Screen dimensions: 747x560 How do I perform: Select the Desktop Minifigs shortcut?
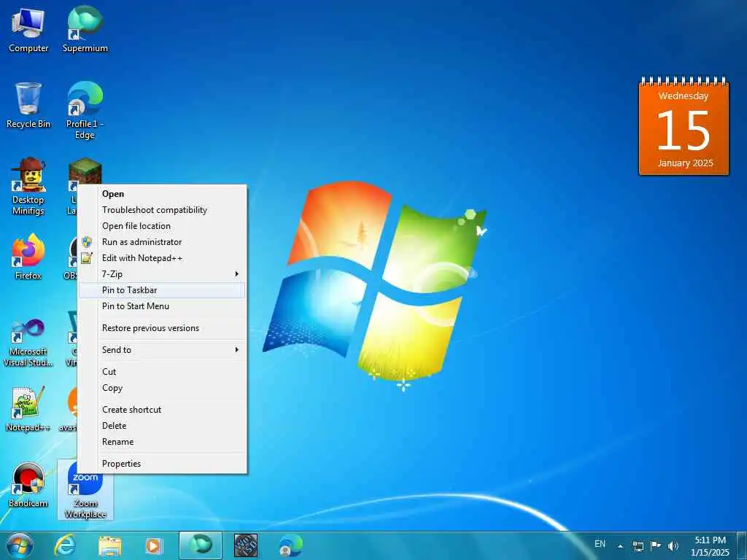pyautogui.click(x=28, y=187)
